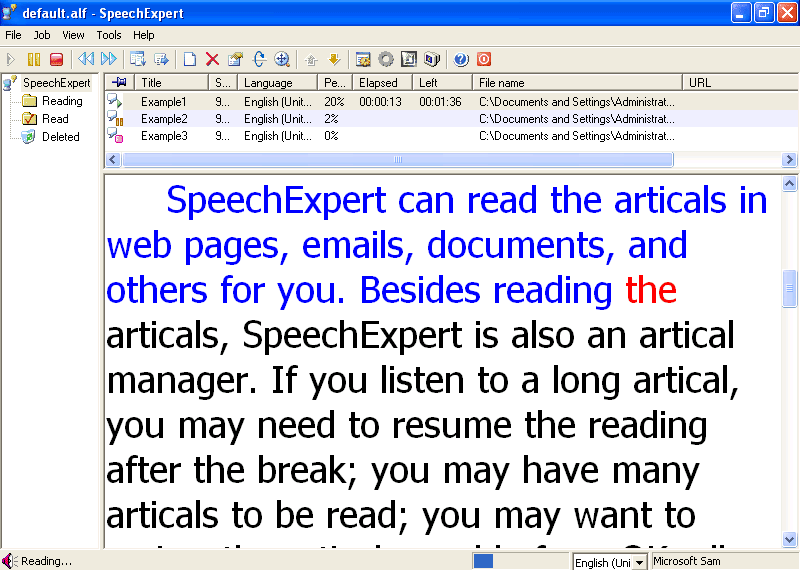Sort by the File name column header
Image resolution: width=800 pixels, height=570 pixels.
point(577,82)
